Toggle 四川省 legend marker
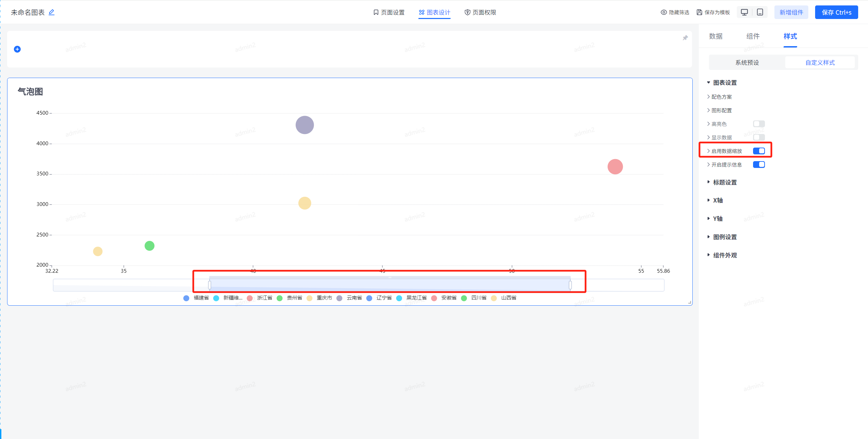 (x=464, y=298)
